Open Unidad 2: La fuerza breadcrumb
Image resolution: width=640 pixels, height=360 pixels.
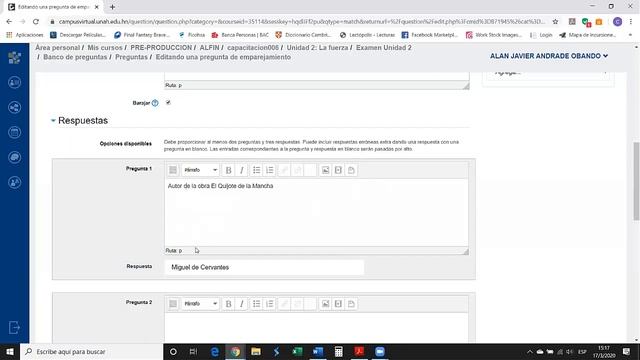317,48
